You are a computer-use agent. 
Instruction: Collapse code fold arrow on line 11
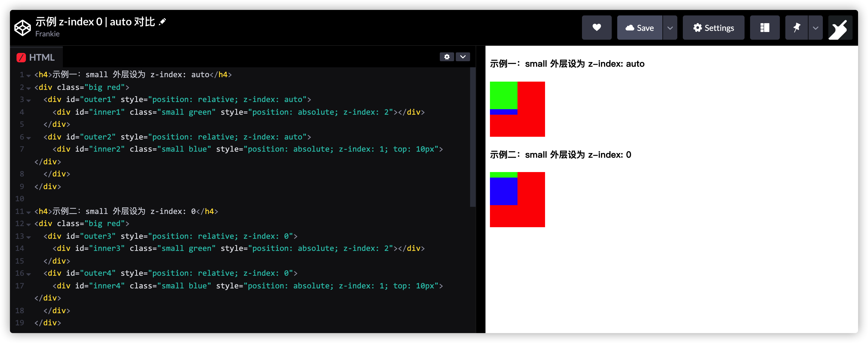pyautogui.click(x=29, y=212)
